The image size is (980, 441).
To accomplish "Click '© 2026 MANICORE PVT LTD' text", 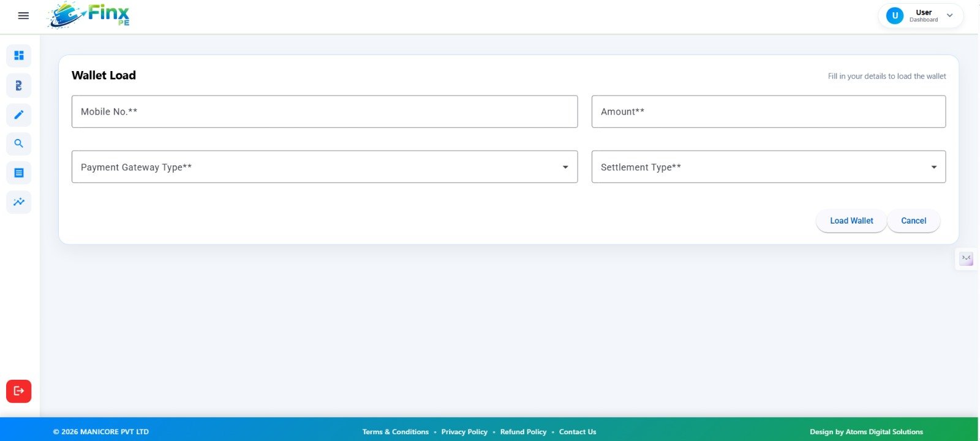I will [x=101, y=432].
